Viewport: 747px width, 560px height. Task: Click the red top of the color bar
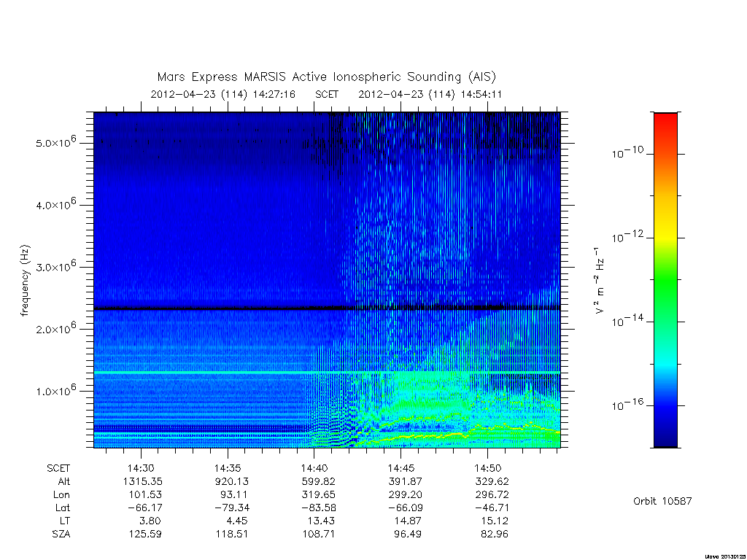pyautogui.click(x=665, y=124)
